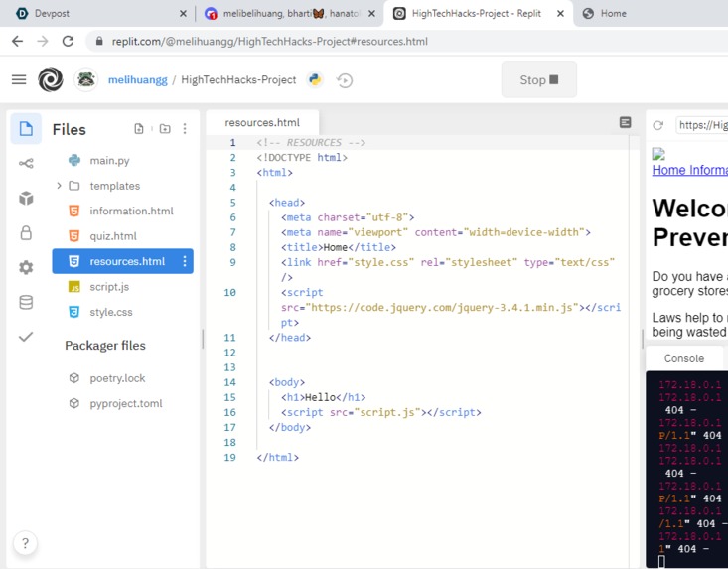Click the Packager files heading
Screen dimensions: 728x569
tap(105, 346)
